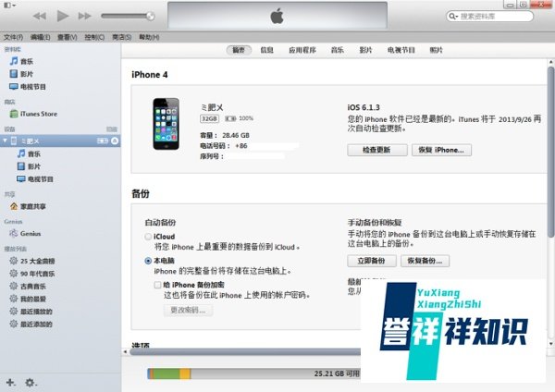Open library 影片 film icon

point(14,74)
